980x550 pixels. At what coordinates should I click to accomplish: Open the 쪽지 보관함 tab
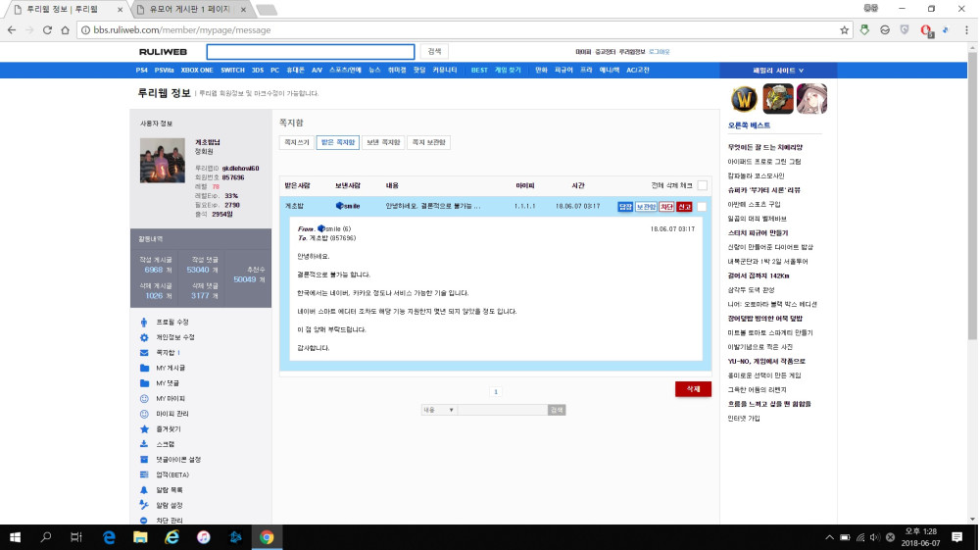428,143
